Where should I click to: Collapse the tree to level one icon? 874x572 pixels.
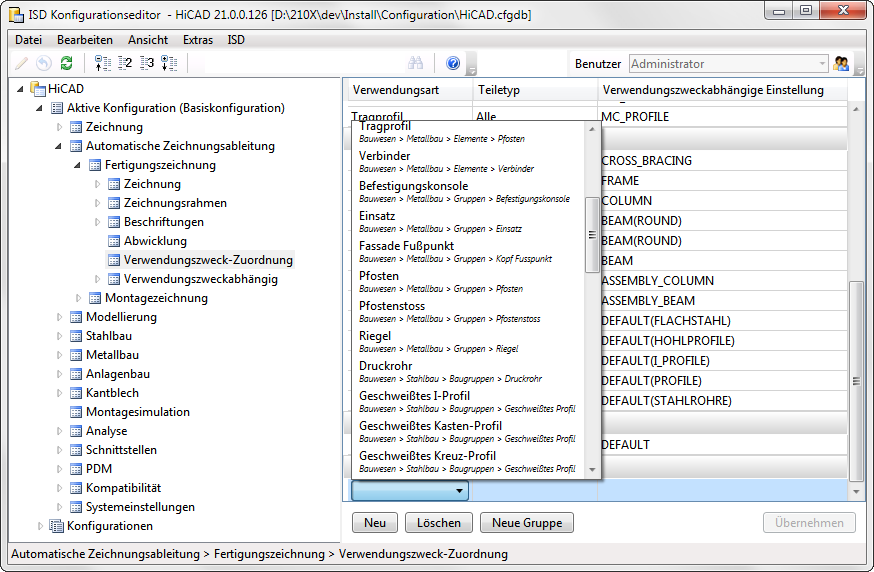coord(103,63)
